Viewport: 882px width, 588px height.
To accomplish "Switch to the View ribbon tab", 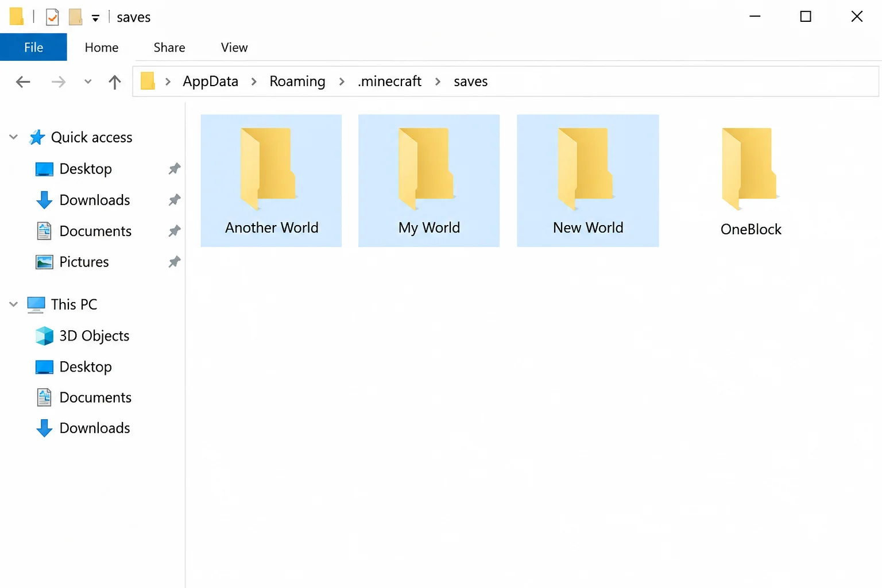I will [x=234, y=47].
